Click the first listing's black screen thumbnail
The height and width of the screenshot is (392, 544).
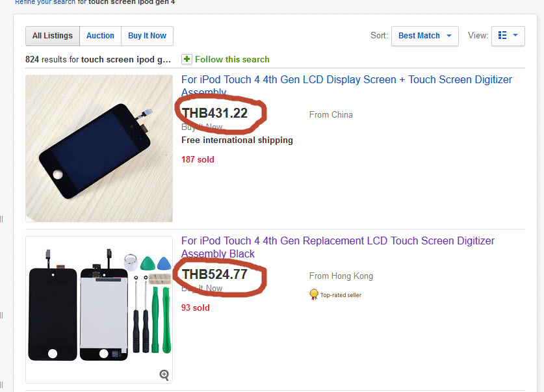[x=99, y=149]
